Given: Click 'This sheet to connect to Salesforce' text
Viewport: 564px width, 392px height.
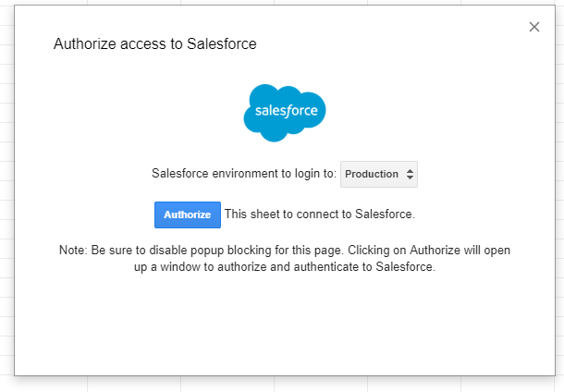Looking at the screenshot, I should [x=319, y=214].
